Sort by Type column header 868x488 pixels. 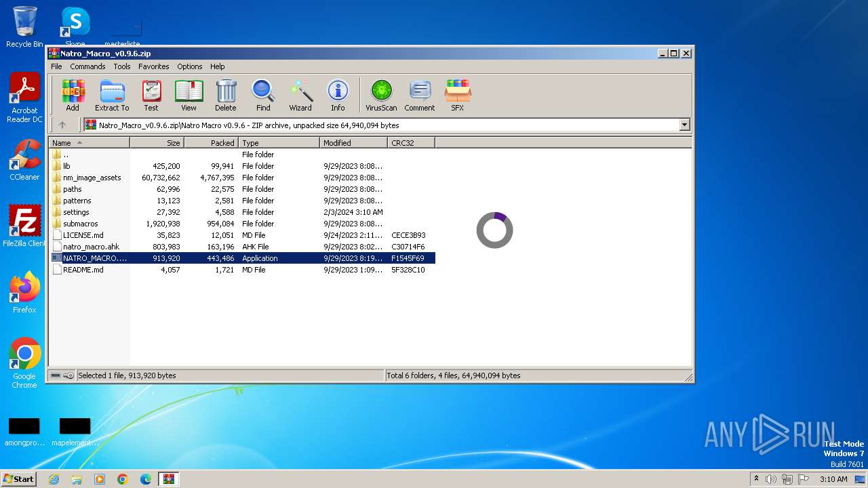tap(279, 143)
